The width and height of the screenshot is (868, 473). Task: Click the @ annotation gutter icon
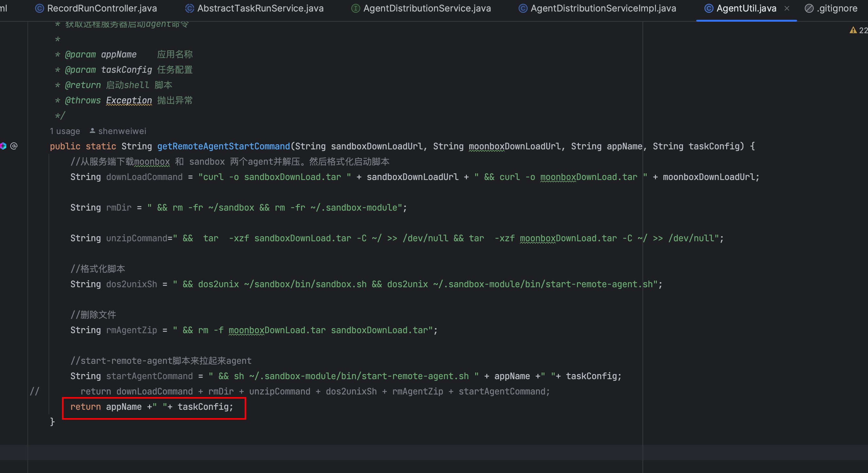coord(14,146)
